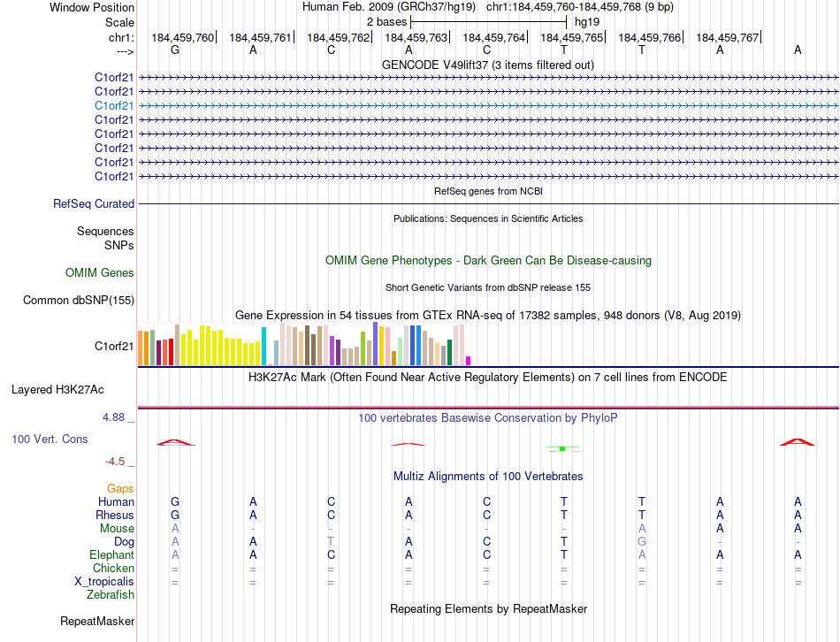Select the OMIM Genes track label
Screen dimensions: 840x642
(x=99, y=273)
